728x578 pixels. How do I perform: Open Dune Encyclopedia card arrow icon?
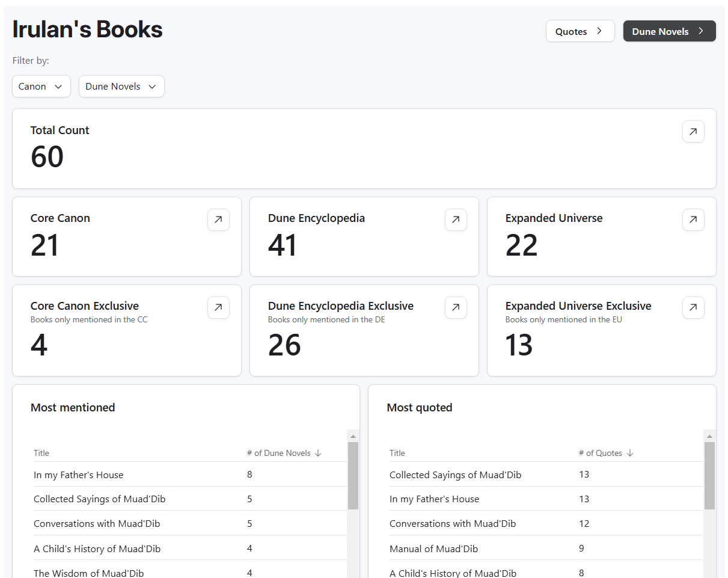(456, 220)
